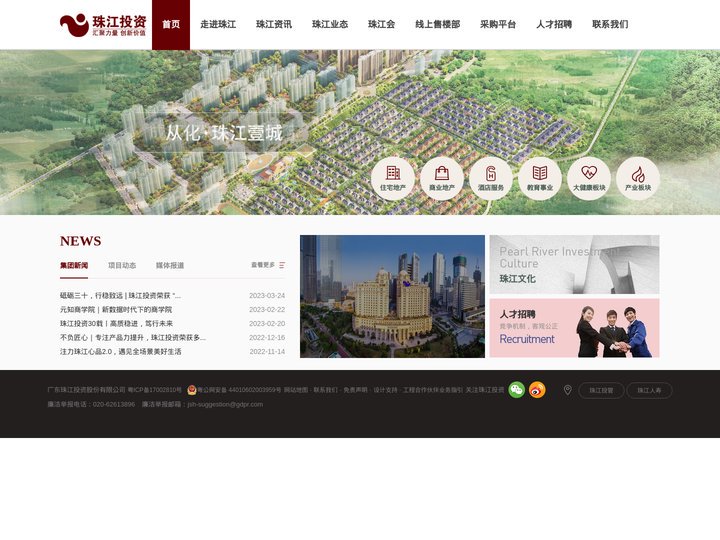Viewport: 720px width, 540px height.
Task: Click 网站地图 footer link
Action: coord(296,390)
